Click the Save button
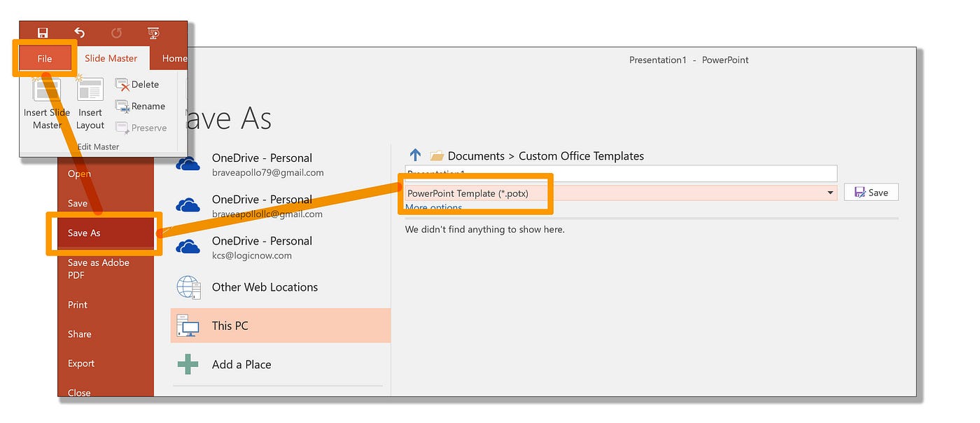Image resolution: width=980 pixels, height=423 pixels. [871, 193]
